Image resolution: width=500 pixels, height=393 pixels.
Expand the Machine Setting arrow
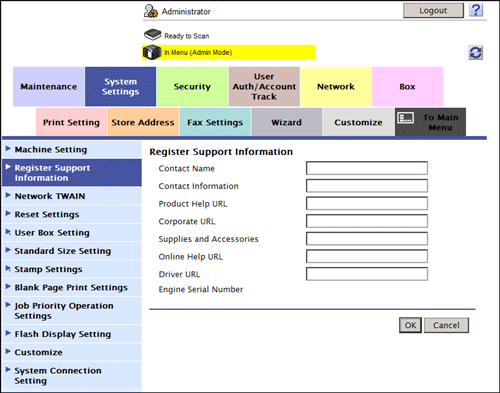(x=8, y=149)
